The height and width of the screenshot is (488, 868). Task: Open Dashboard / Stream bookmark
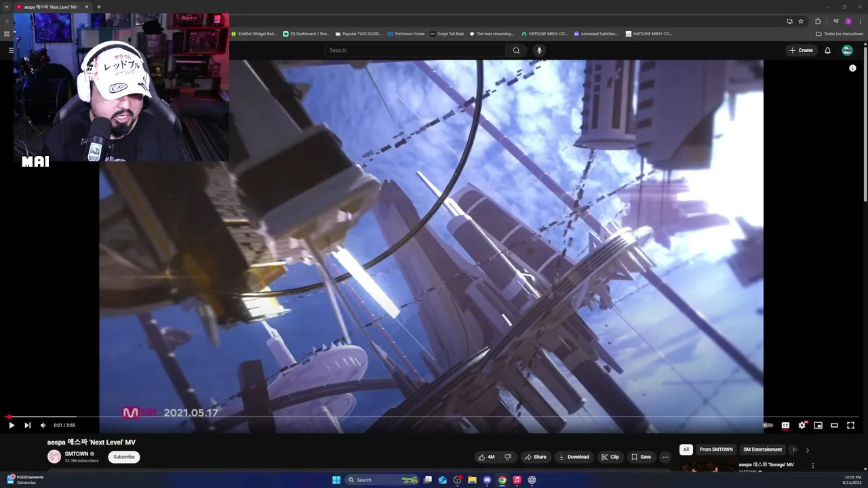coord(306,33)
